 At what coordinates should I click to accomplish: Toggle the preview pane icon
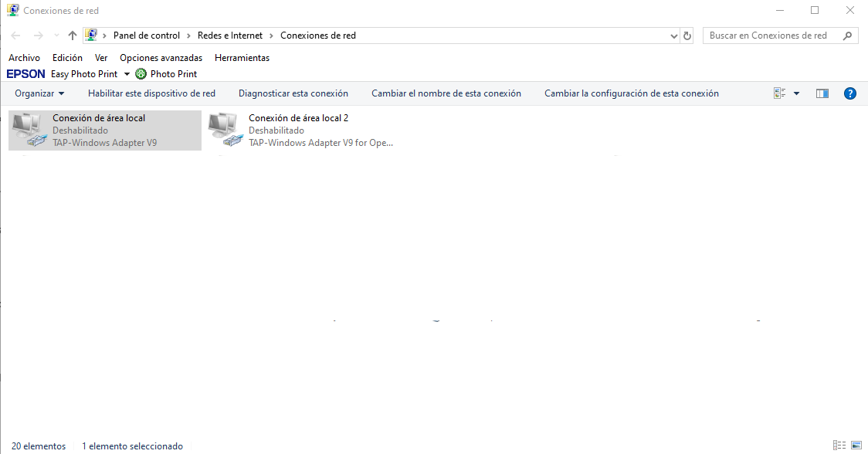822,93
